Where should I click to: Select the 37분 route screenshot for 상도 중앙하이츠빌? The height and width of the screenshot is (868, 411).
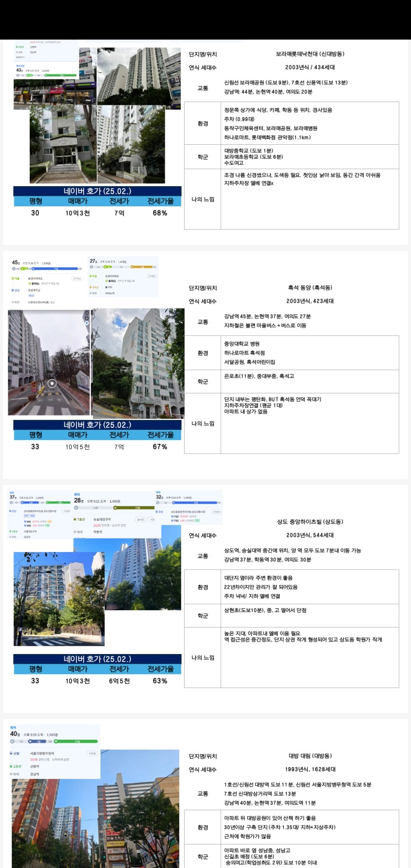point(40,515)
